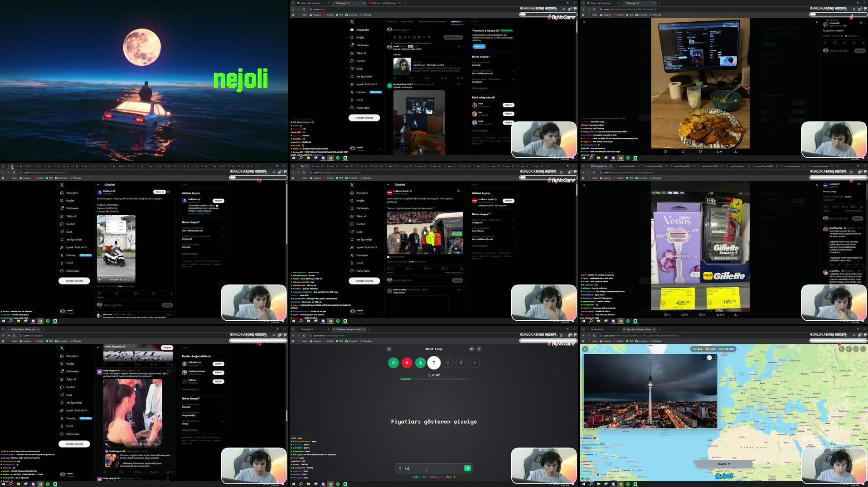This screenshot has height=487, width=868.
Task: Focus the Word Loop answer input containing 'ta'
Action: point(433,468)
